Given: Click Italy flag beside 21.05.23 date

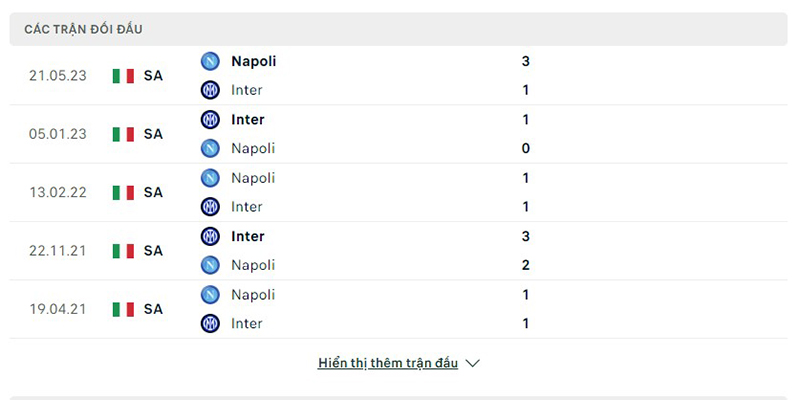Looking at the screenshot, I should (123, 76).
